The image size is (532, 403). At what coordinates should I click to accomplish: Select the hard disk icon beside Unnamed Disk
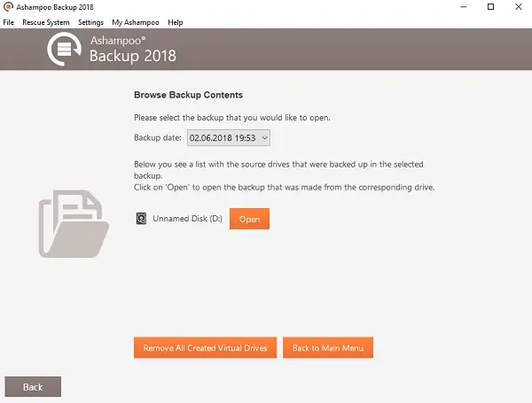point(141,219)
